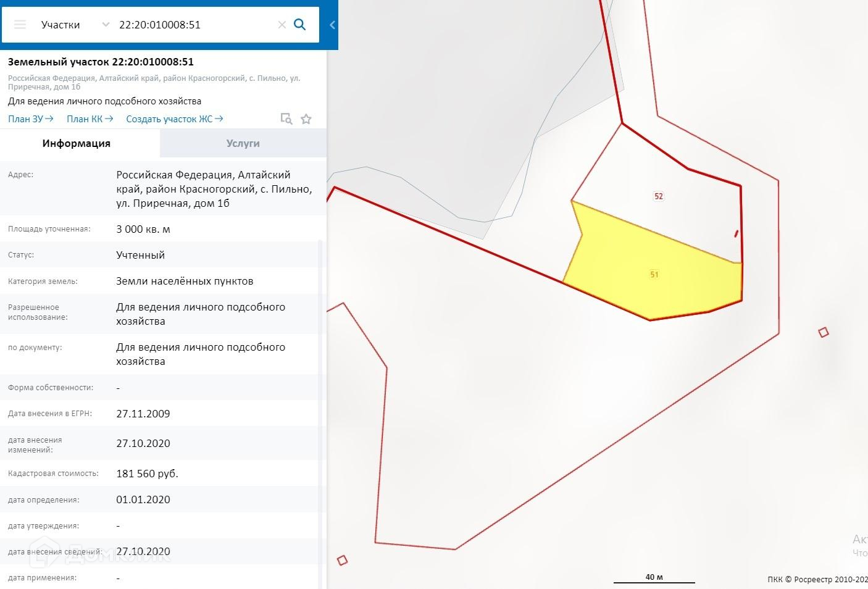Viewport: 868px width, 589px height.
Task: Click the 40 м map scale bar
Action: click(654, 579)
